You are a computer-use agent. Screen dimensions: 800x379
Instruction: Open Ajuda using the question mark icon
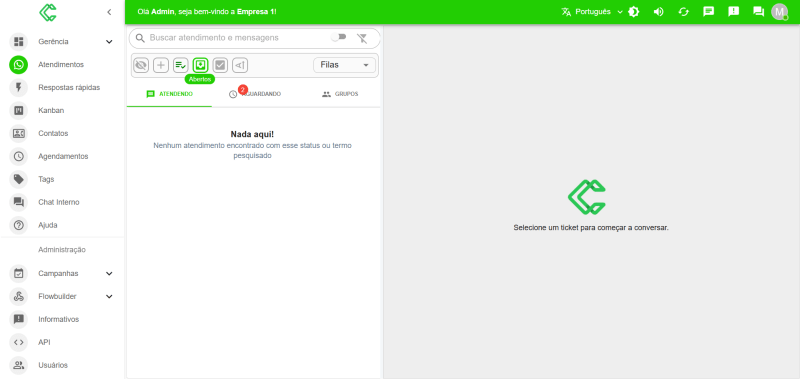tap(19, 225)
